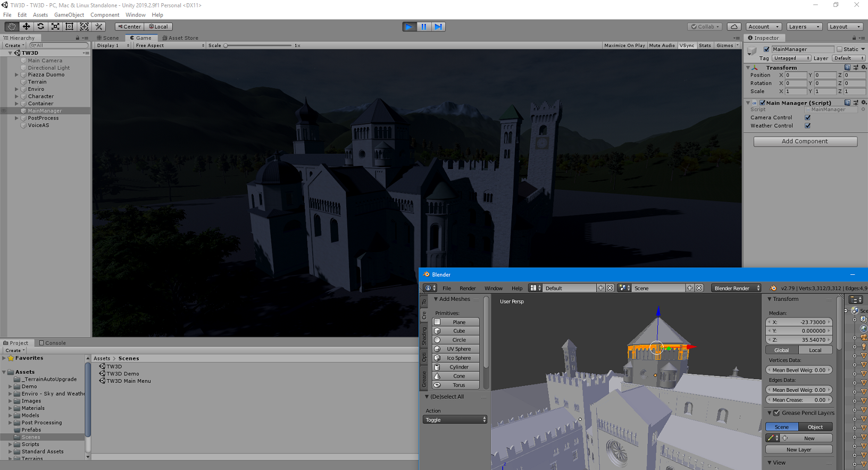
Task: Click the Play button in Unity
Action: point(409,27)
